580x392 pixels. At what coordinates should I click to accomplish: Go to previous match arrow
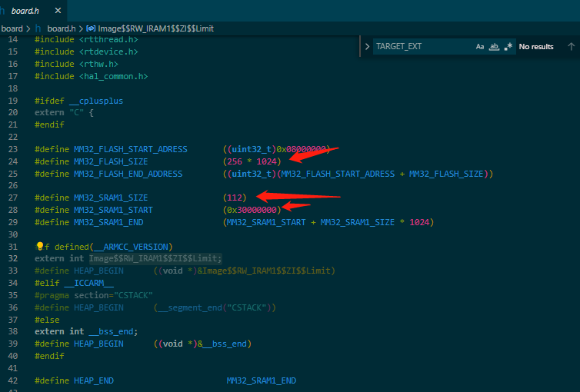(571, 47)
